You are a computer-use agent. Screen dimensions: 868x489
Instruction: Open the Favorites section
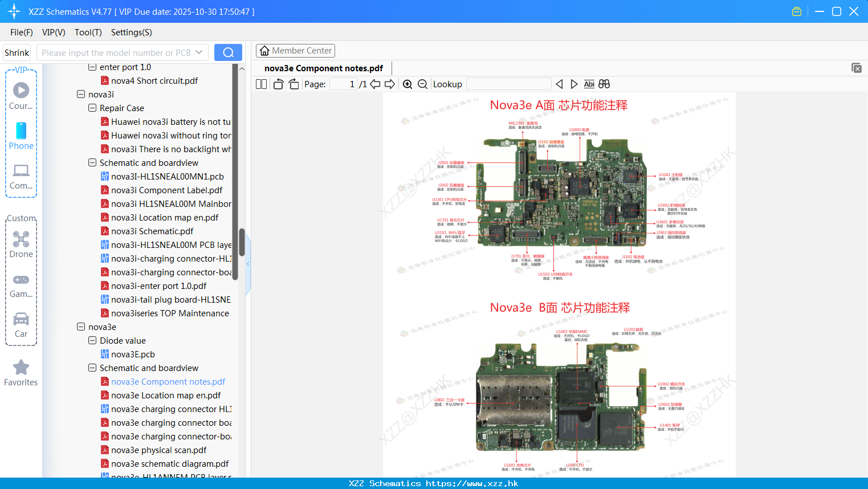pos(21,373)
